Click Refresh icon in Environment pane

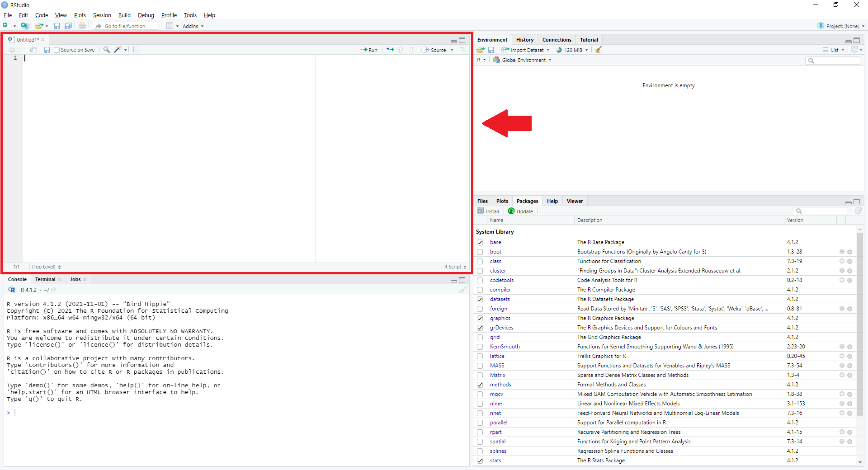tap(854, 50)
